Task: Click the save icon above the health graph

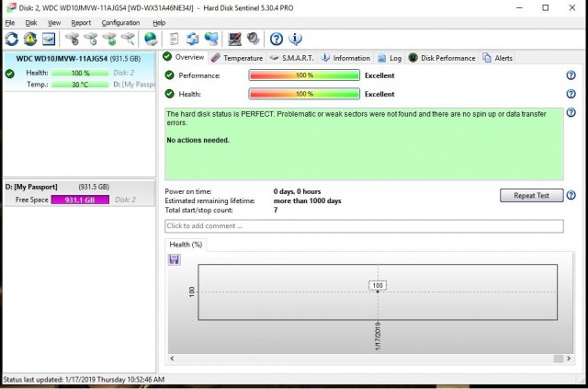Action: pyautogui.click(x=175, y=259)
